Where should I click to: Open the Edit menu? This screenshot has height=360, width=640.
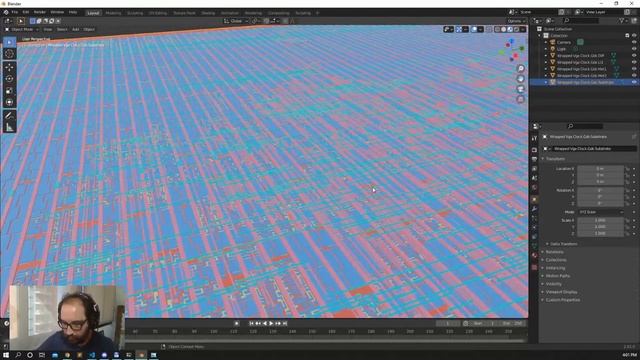tap(26, 12)
